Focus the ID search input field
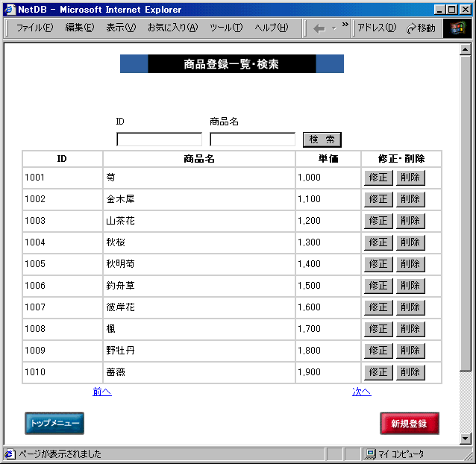Image resolution: width=476 pixels, height=464 pixels. 160,139
